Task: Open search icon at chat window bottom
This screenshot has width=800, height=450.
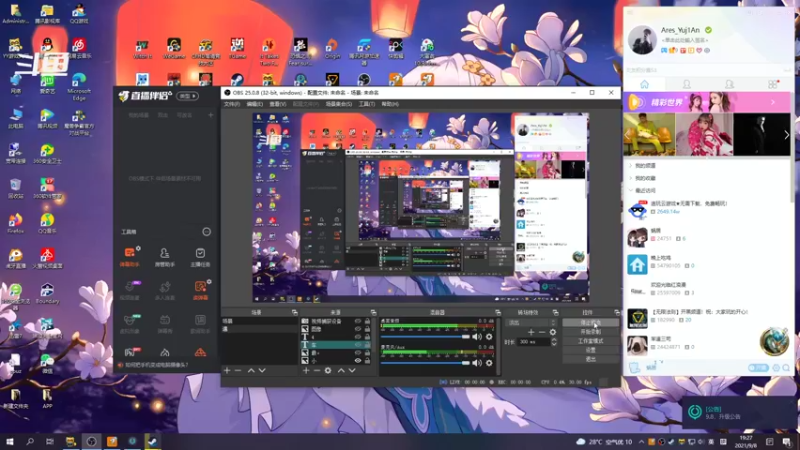Action: click(786, 367)
